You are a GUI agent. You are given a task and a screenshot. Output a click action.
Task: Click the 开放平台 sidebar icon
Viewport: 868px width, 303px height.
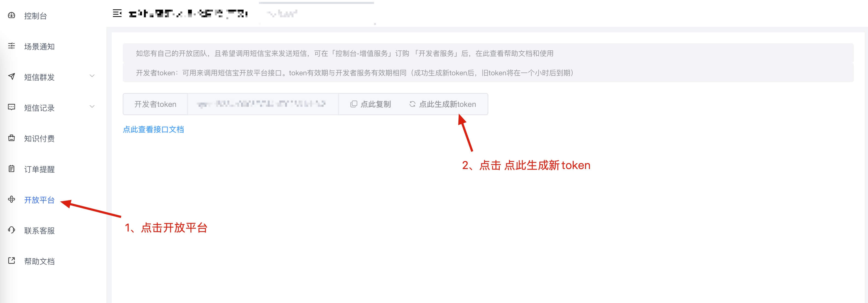[12, 199]
